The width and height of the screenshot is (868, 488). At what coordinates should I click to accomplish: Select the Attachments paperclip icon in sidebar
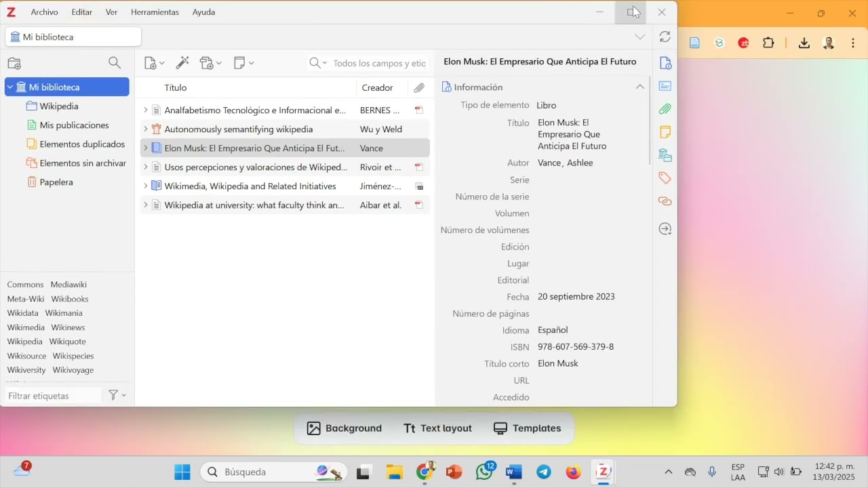click(665, 109)
